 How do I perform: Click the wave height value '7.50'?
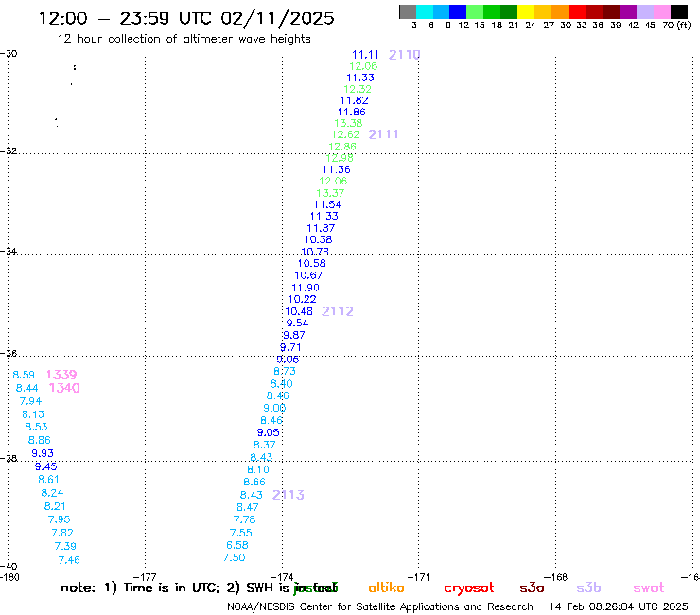[x=234, y=557]
